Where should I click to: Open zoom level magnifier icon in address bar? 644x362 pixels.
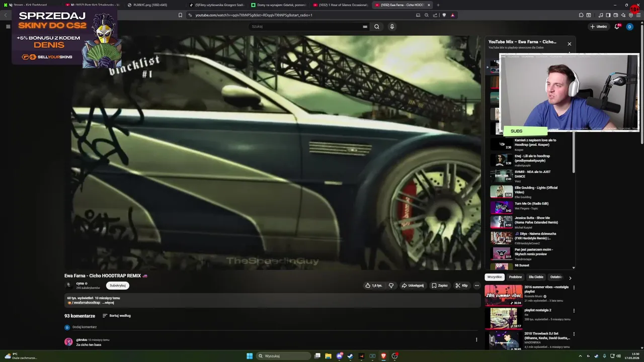pyautogui.click(x=427, y=15)
